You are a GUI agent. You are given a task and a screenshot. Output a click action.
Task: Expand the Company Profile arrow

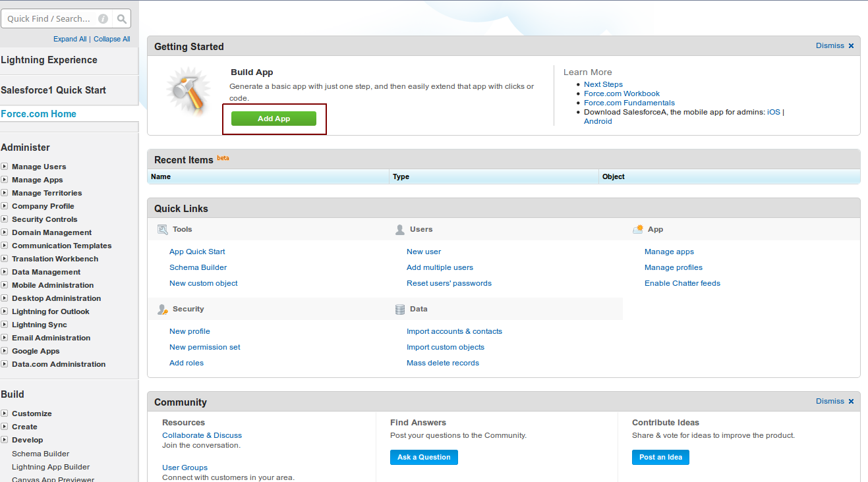click(5, 206)
